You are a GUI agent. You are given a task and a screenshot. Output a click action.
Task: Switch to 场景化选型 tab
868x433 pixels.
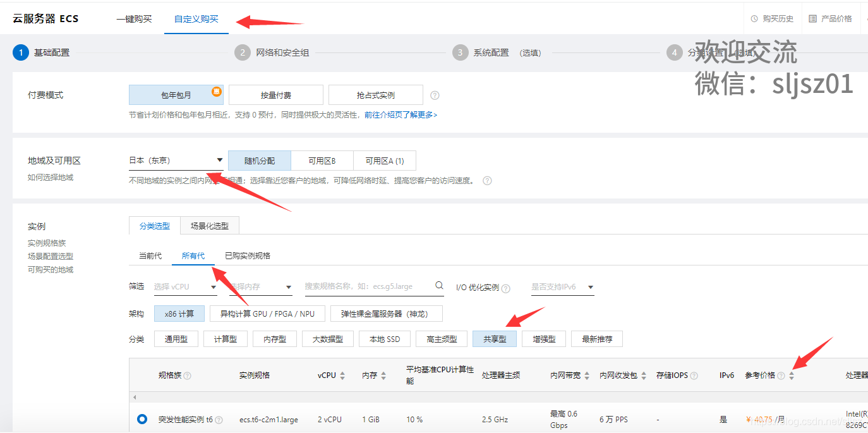coord(210,226)
